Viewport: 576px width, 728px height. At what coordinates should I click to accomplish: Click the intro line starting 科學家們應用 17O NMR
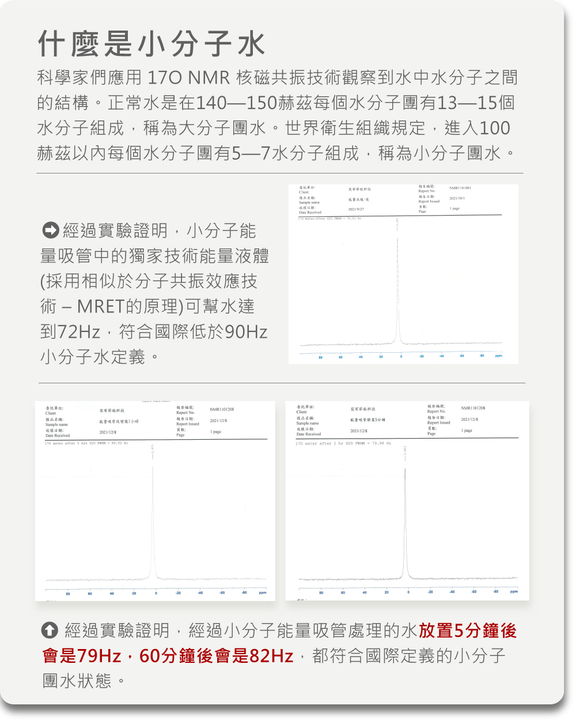pos(278,77)
